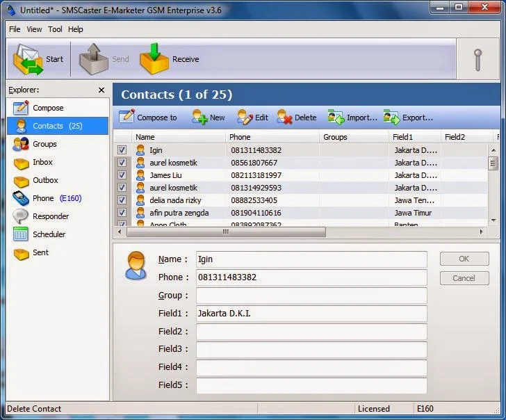Screen dimensions: 506x420
Task: Click the E160 status bar entry
Action: [425, 409]
